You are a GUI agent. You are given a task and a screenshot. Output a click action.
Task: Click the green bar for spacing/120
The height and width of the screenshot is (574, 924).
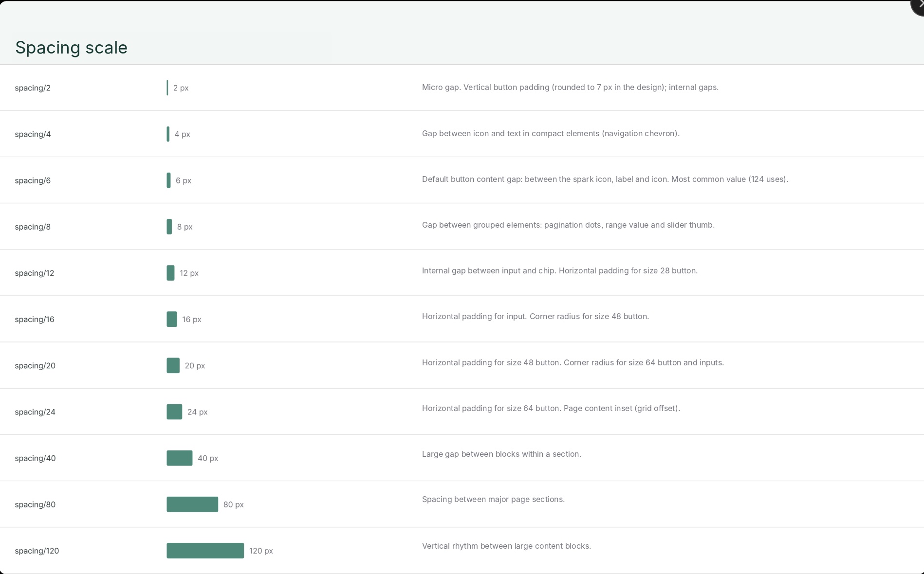pyautogui.click(x=205, y=551)
